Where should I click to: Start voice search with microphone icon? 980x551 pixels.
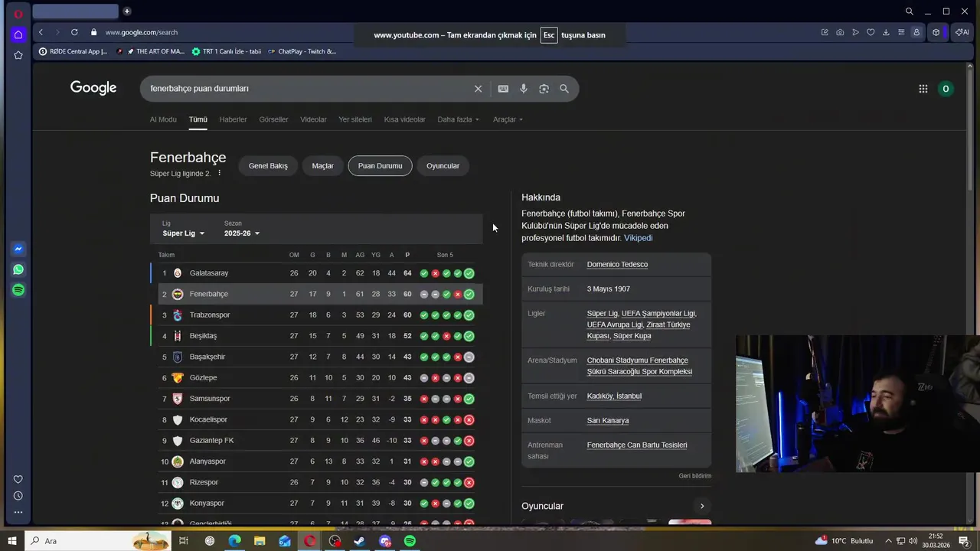pos(524,89)
